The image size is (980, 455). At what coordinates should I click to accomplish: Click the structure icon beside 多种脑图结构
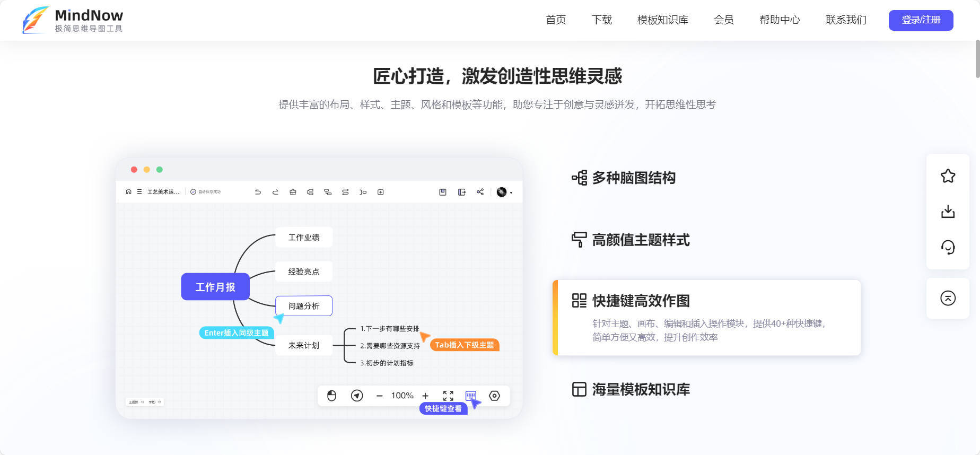[579, 178]
